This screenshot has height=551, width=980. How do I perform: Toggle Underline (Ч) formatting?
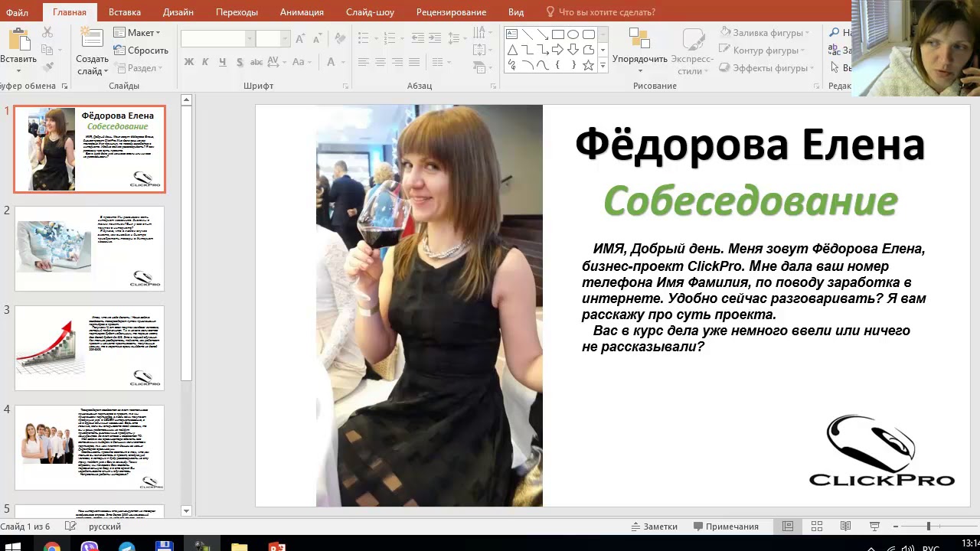[222, 62]
